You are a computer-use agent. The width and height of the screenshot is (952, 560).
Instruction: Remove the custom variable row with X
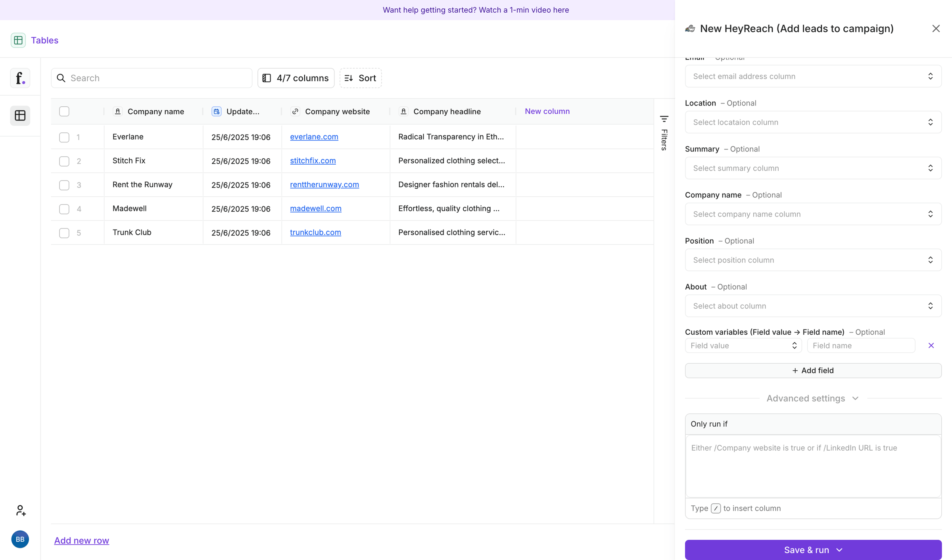tap(931, 345)
